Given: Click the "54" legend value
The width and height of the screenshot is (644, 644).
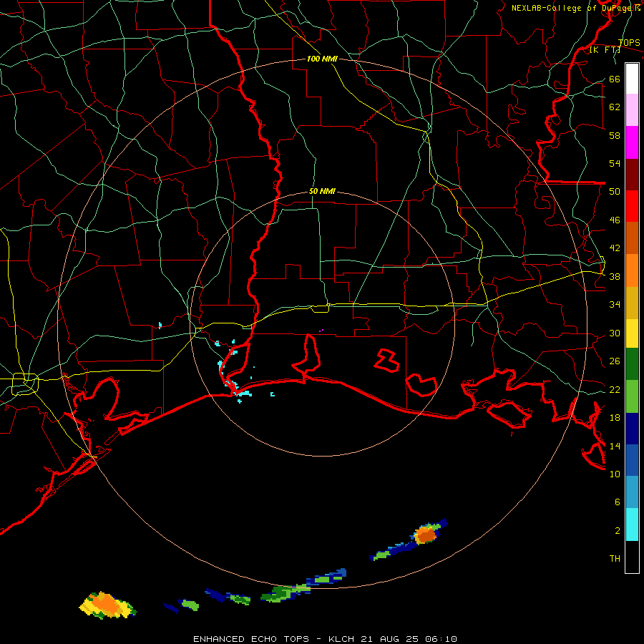Looking at the screenshot, I should coord(615,163).
